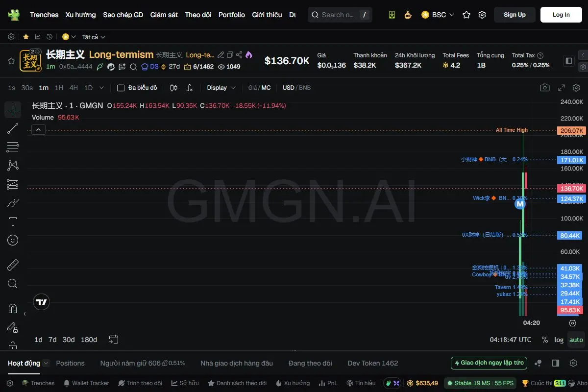Toggle percent price scale
This screenshot has width=588, height=392.
[x=545, y=340]
